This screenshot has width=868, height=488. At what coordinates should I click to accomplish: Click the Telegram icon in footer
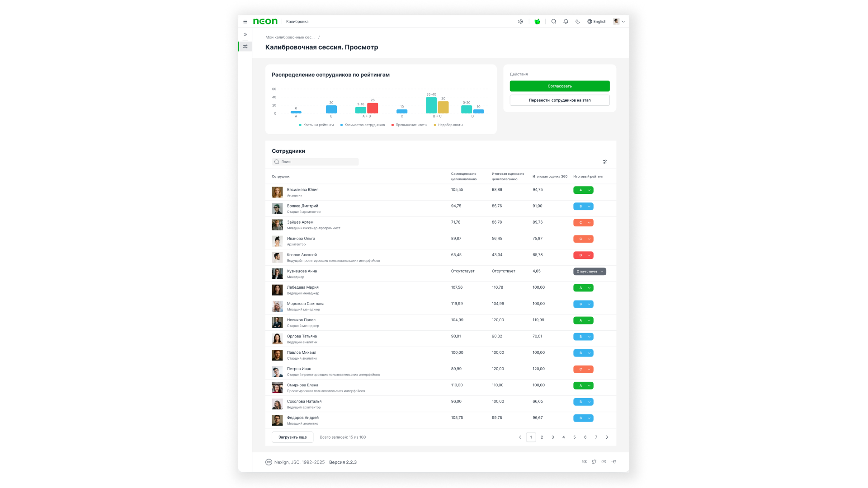(x=613, y=462)
